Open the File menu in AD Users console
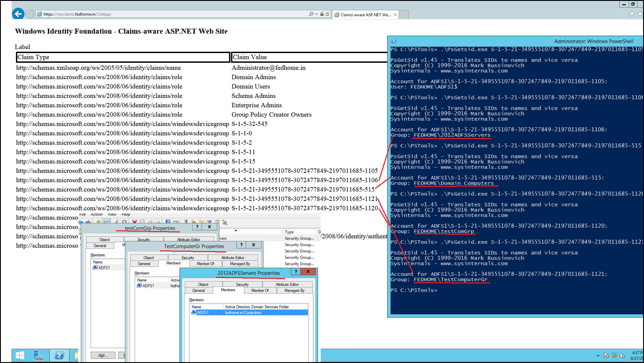644x363 pixels. (83, 214)
